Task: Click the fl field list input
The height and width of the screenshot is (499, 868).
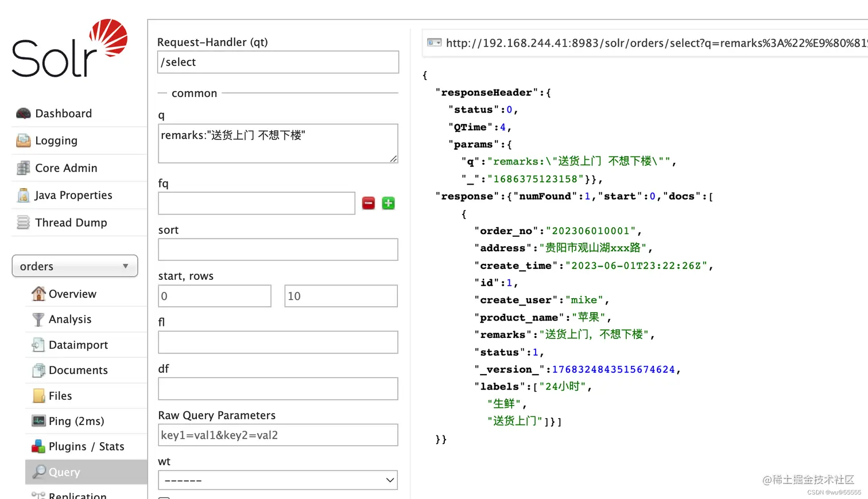Action: point(278,342)
